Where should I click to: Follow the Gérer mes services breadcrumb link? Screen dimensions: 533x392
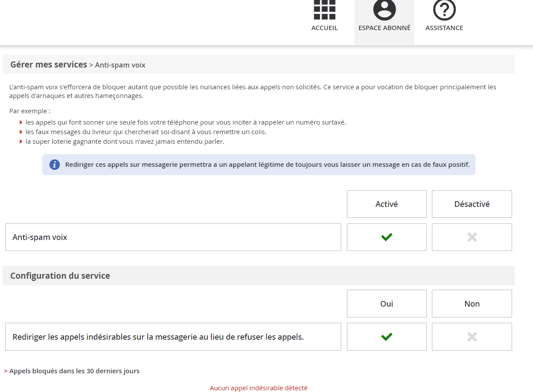pos(49,65)
